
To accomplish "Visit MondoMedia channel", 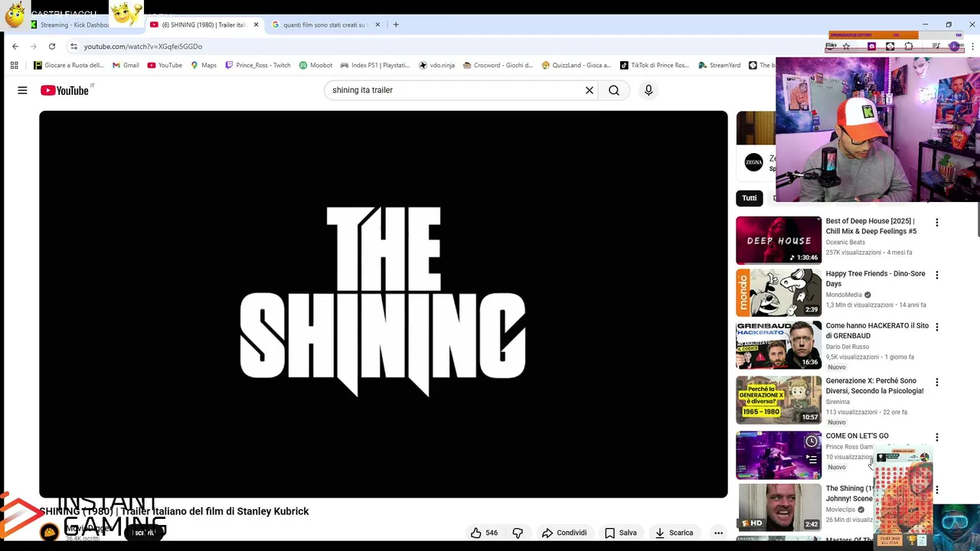I will pos(844,295).
